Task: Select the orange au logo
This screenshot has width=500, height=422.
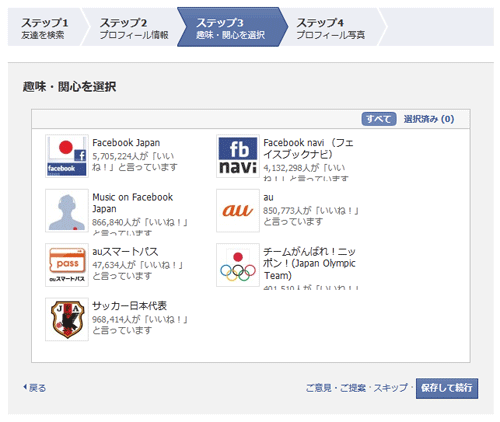Action: (238, 210)
